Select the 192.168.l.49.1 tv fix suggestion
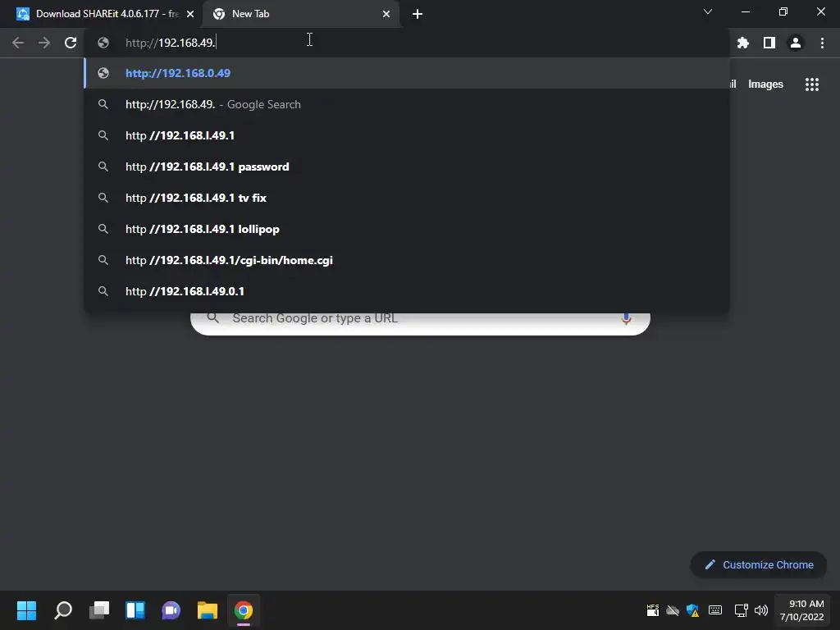This screenshot has height=630, width=840. tap(407, 198)
